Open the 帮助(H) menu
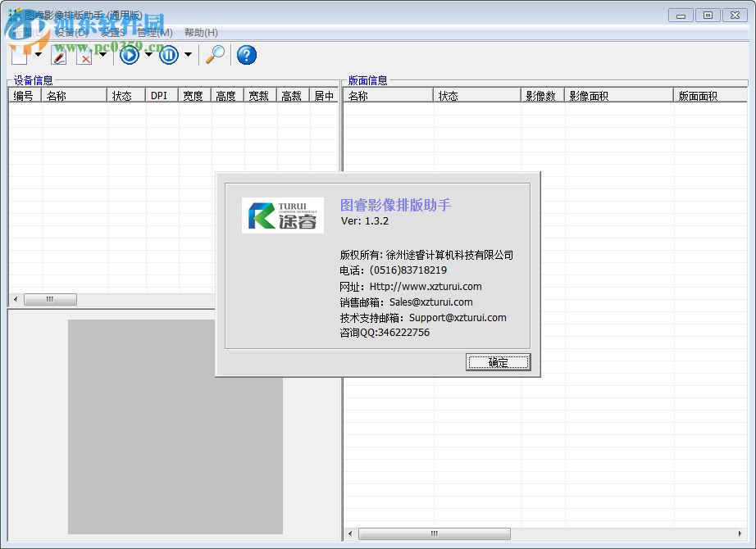This screenshot has width=756, height=549. click(x=200, y=33)
